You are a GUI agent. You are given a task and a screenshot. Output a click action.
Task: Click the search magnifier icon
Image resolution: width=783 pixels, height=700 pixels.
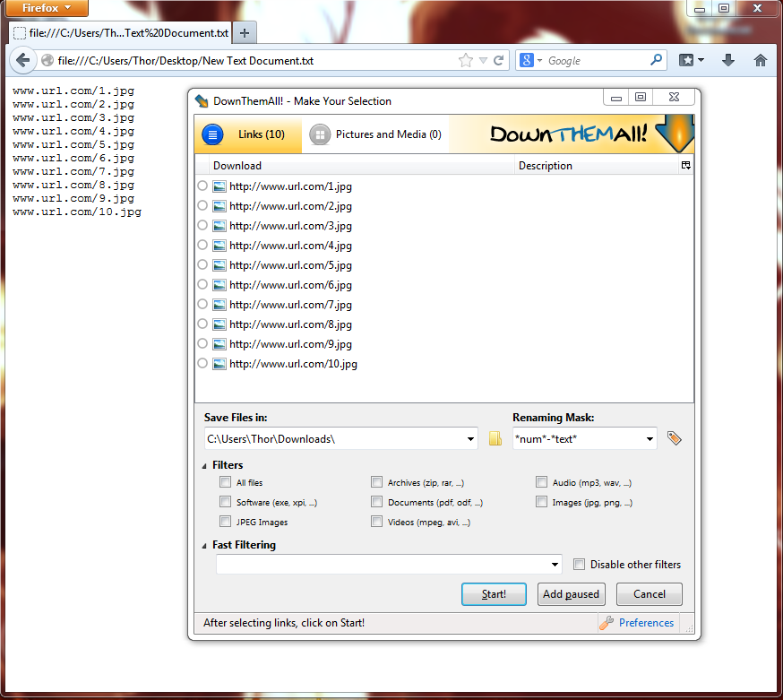pyautogui.click(x=656, y=60)
